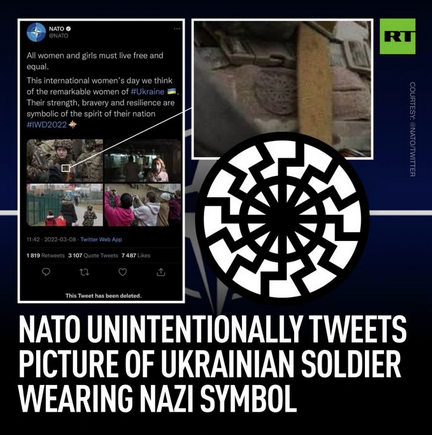Click the heart like icon
Screen dimensions: 432x435
click(123, 272)
